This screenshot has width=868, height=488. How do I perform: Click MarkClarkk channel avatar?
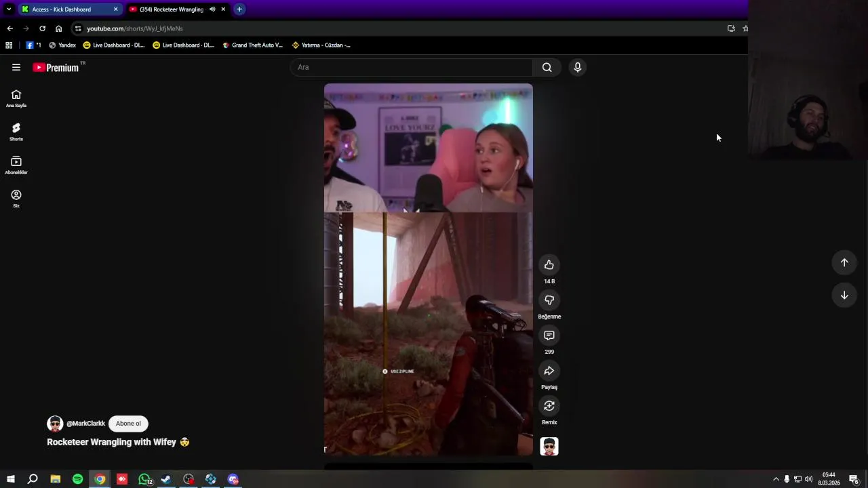55,424
